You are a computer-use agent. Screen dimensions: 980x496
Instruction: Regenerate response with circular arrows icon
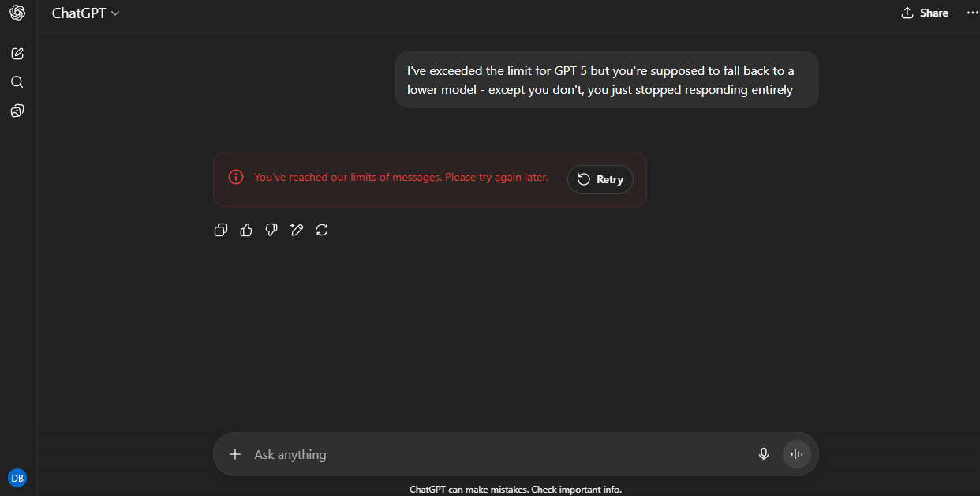coord(322,230)
